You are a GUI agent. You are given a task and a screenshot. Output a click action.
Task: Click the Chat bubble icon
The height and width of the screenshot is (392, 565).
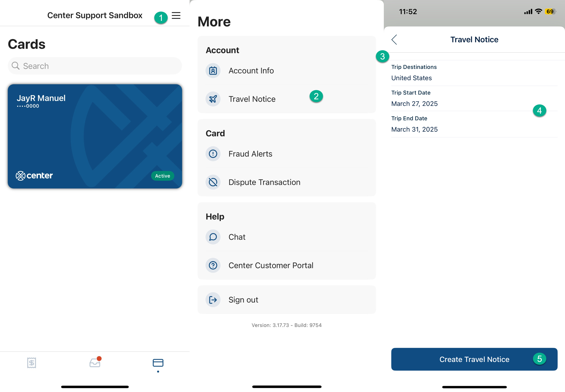[x=213, y=237]
